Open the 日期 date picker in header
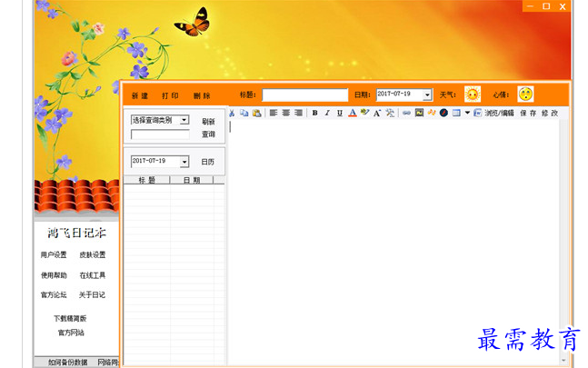The image size is (588, 368). [x=427, y=94]
